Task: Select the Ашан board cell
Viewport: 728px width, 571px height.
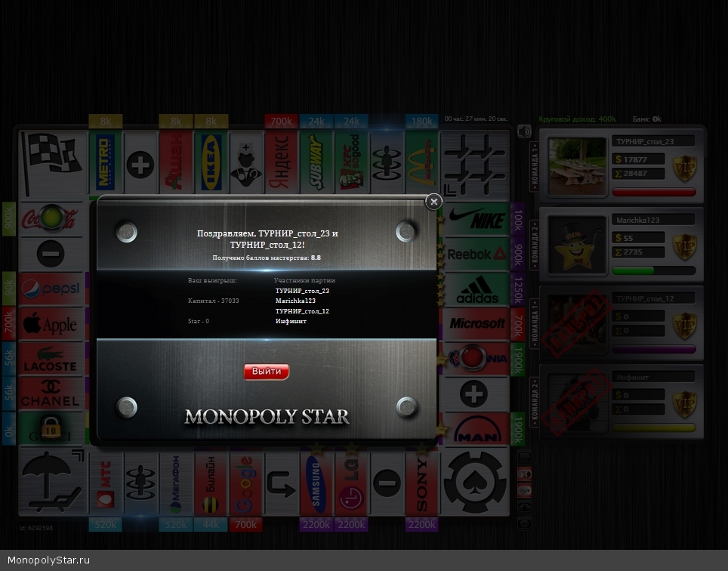Action: pos(175,162)
